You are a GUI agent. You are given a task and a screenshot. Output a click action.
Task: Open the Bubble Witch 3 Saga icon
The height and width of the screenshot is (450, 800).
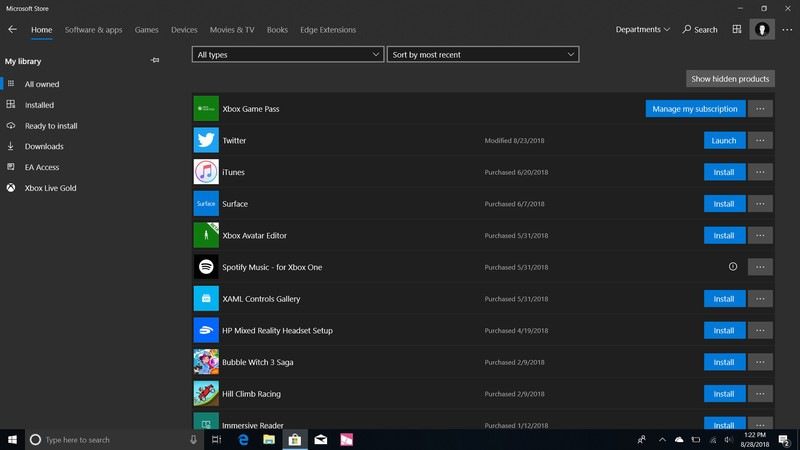[206, 362]
